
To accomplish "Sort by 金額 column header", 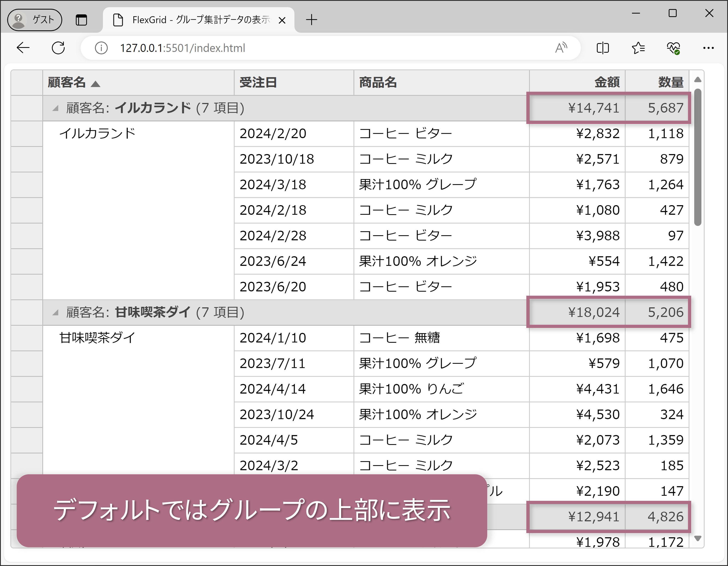I will [x=577, y=83].
